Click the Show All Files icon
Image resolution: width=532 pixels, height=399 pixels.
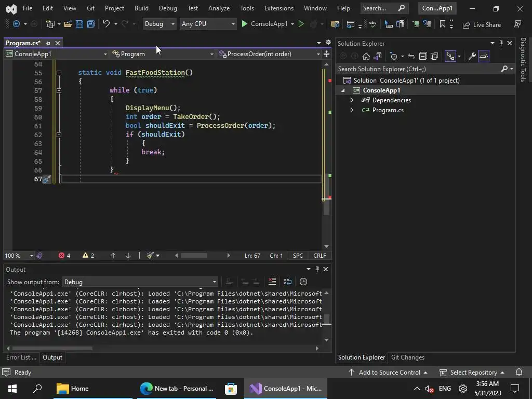[434, 56]
